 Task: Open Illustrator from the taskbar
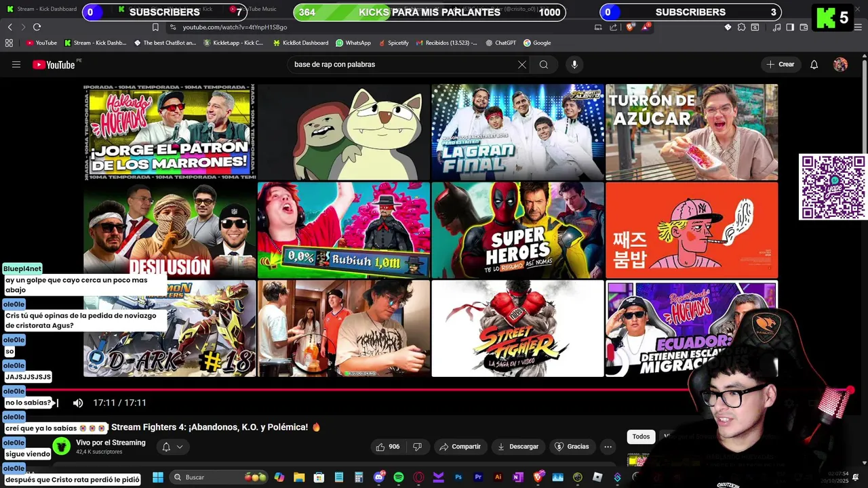(x=498, y=477)
